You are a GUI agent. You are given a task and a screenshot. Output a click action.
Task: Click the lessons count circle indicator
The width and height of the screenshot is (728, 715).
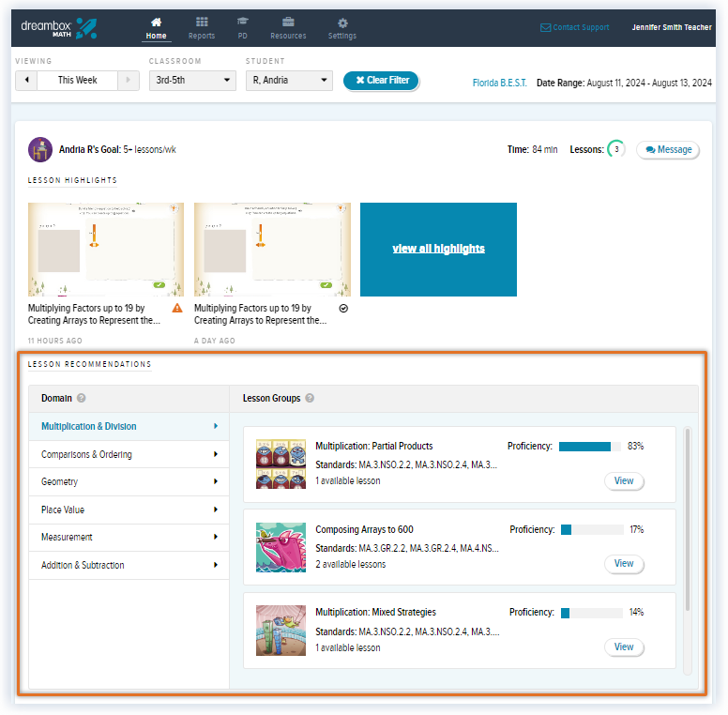pos(616,149)
